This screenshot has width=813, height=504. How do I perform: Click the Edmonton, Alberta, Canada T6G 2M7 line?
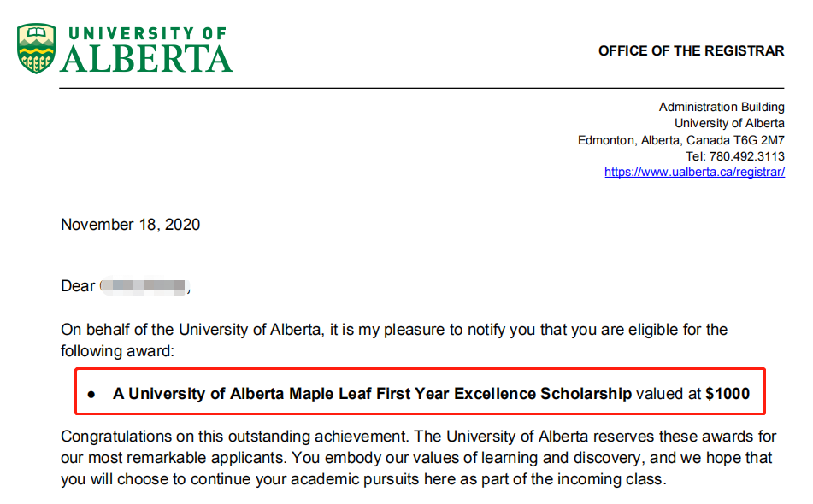tap(680, 140)
